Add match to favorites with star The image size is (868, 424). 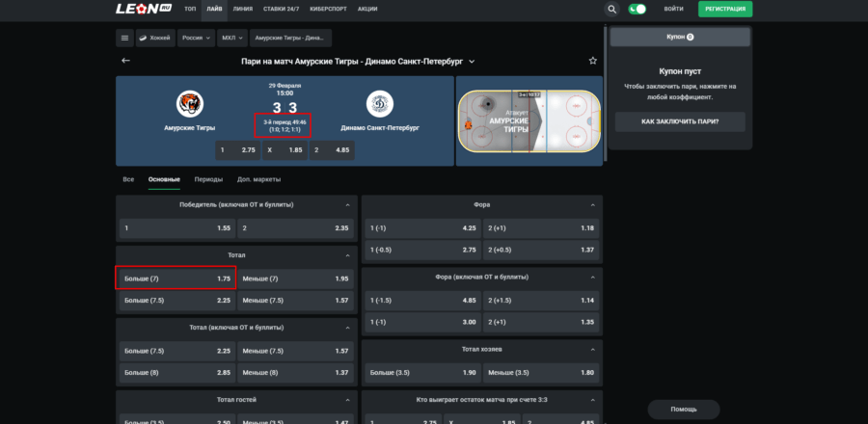[592, 61]
